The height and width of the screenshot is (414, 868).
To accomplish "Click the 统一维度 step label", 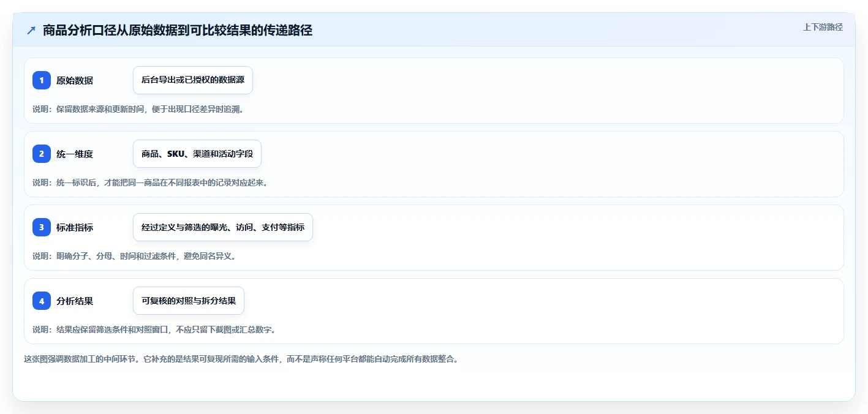I will 75,154.
